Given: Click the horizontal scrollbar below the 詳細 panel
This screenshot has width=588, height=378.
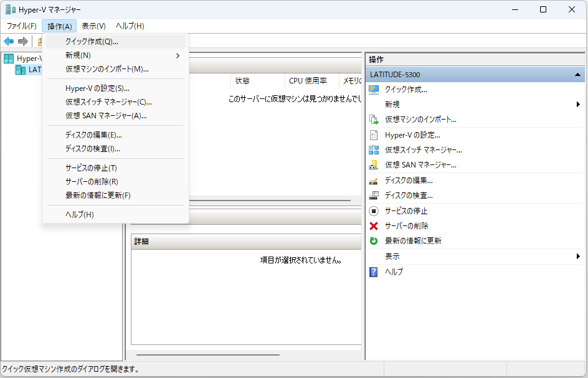Looking at the screenshot, I should point(208,355).
